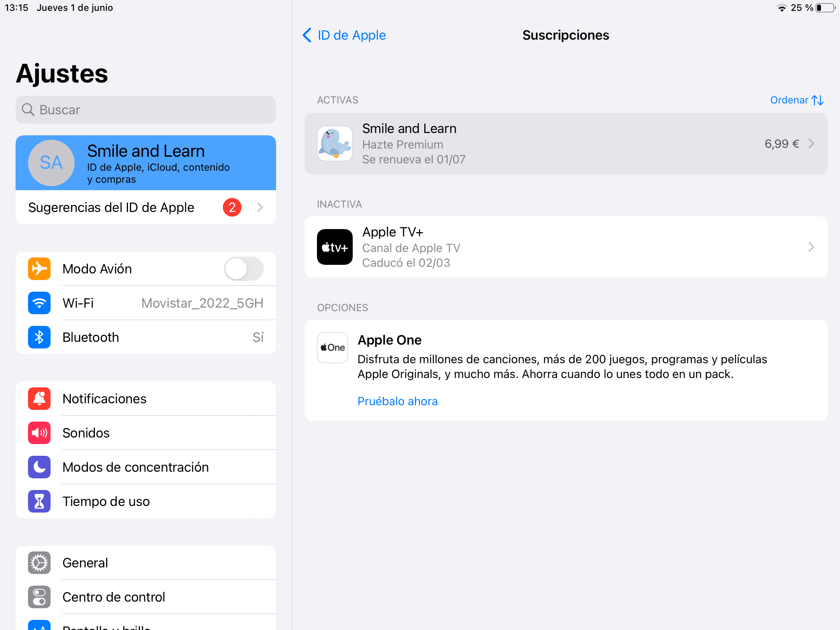Tap the 6,99 € price label

coord(782,144)
